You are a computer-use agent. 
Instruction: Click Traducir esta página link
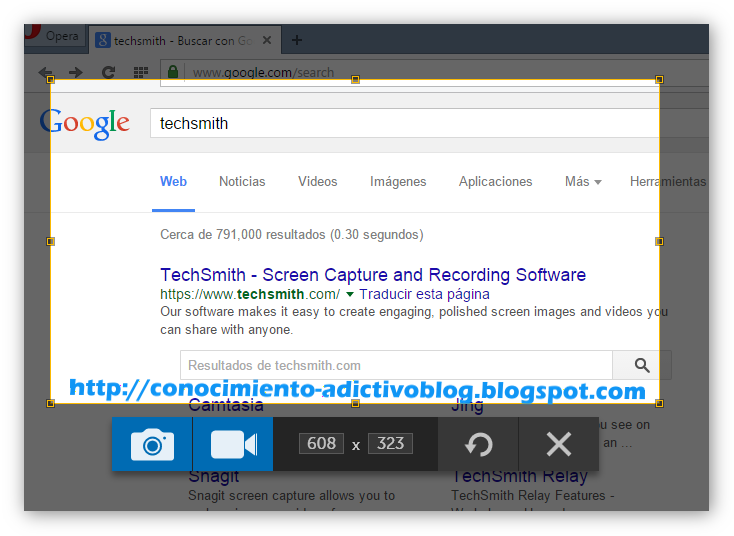(424, 294)
